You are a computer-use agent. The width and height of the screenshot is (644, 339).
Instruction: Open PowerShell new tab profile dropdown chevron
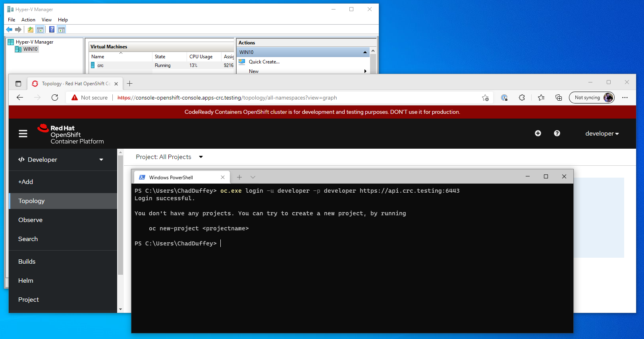(x=253, y=177)
